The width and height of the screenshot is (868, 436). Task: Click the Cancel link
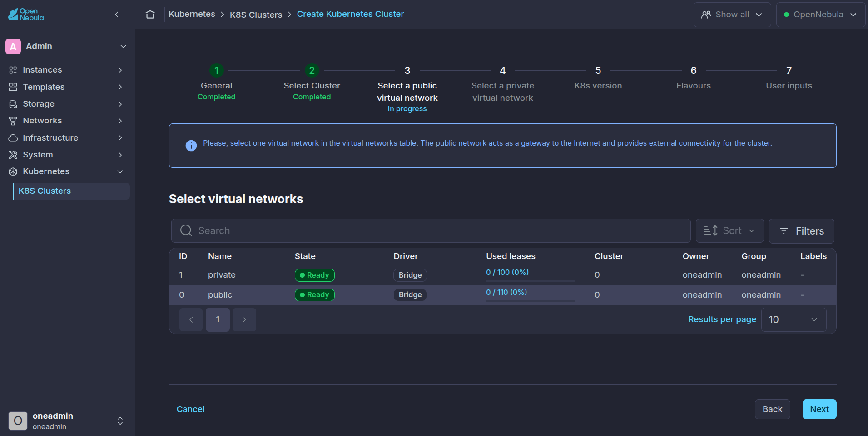pyautogui.click(x=190, y=409)
